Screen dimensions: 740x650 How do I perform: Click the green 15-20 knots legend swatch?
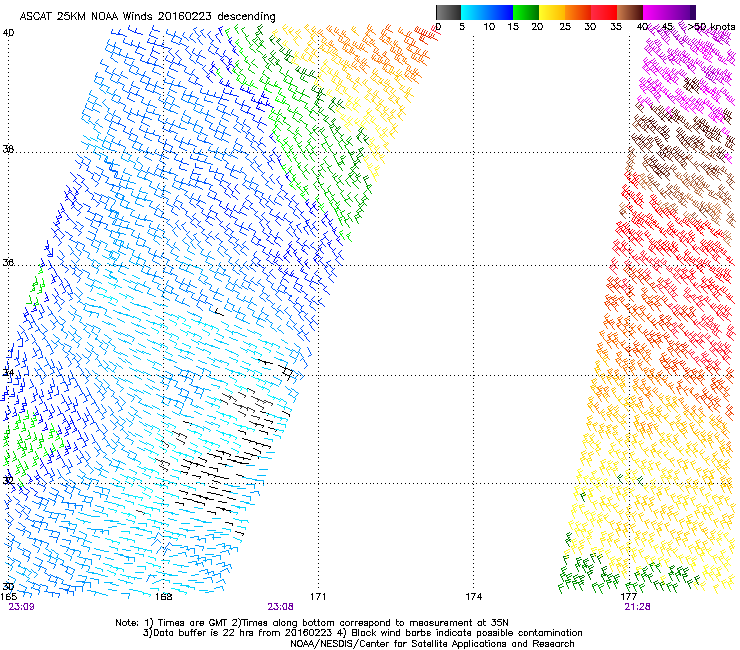tap(526, 12)
